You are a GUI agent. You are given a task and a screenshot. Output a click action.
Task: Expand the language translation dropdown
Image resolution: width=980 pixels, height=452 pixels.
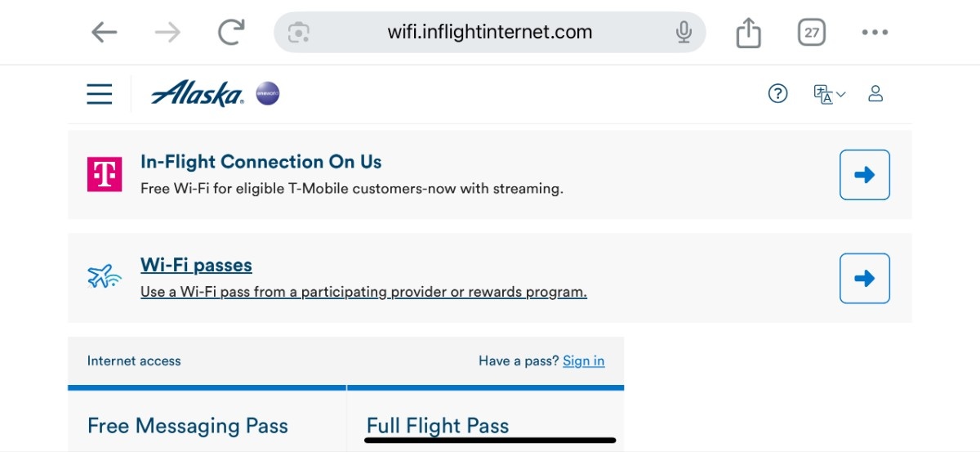coord(829,94)
